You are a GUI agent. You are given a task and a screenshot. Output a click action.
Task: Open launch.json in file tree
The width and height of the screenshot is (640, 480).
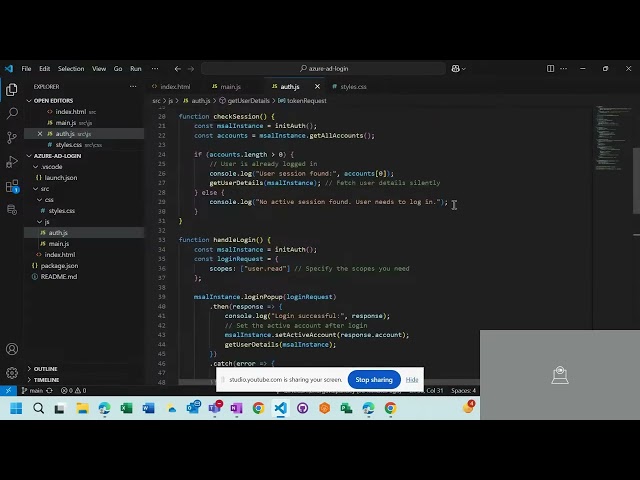(60, 178)
